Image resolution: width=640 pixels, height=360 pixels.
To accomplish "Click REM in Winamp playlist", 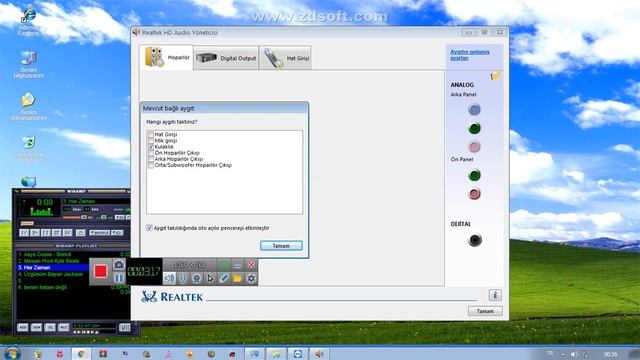I will [x=36, y=327].
